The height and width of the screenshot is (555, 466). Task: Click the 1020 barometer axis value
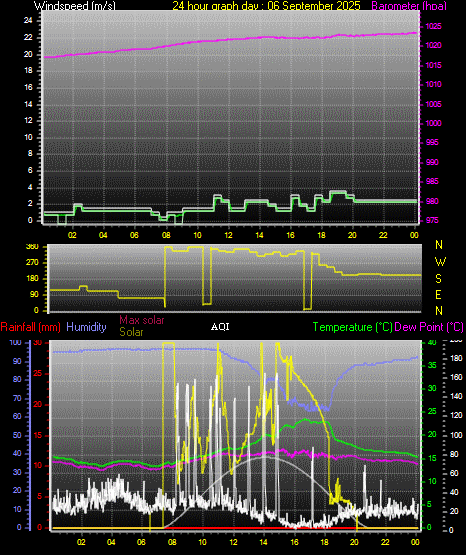coord(433,46)
